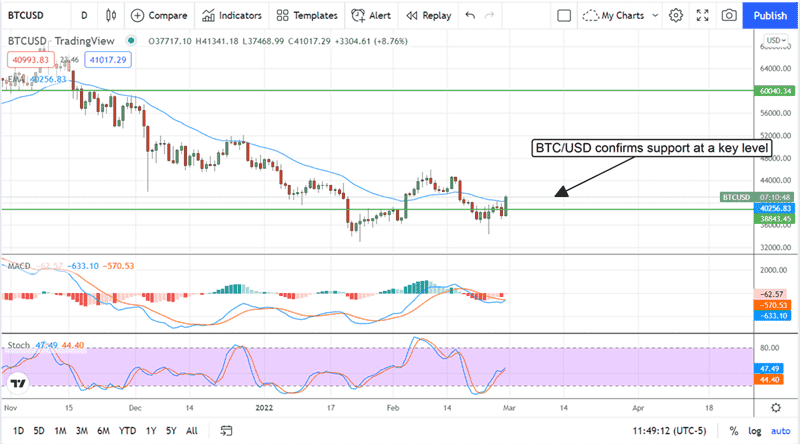Screen dimensions: 800x444
Task: Open the candlestick chart style selector
Action: (x=111, y=15)
